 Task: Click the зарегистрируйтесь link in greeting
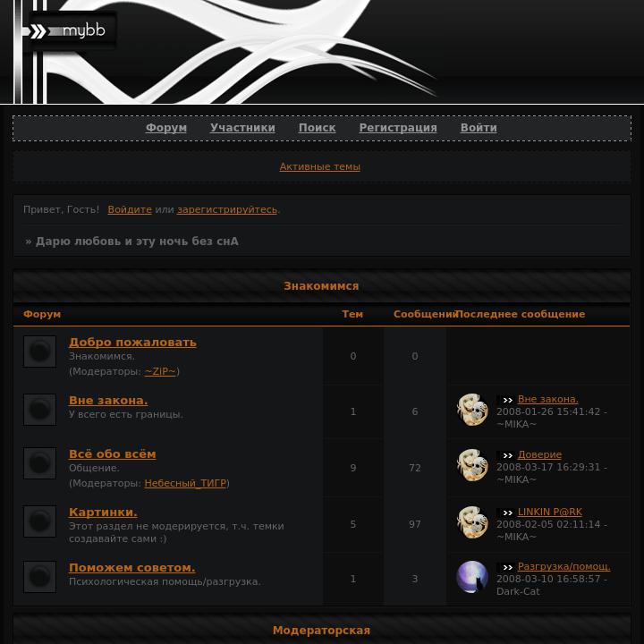pos(227,209)
